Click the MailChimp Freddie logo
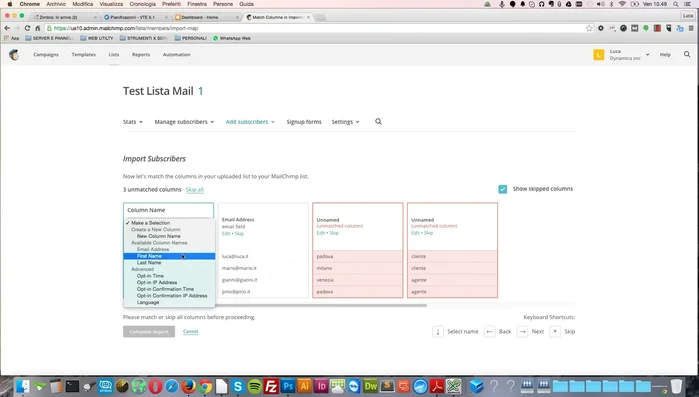 coord(14,54)
